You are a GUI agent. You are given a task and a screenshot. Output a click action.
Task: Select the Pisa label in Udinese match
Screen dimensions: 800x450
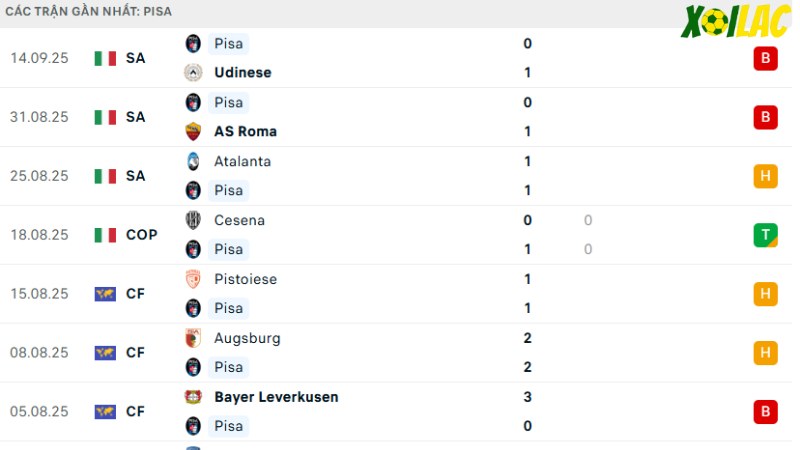click(x=228, y=44)
